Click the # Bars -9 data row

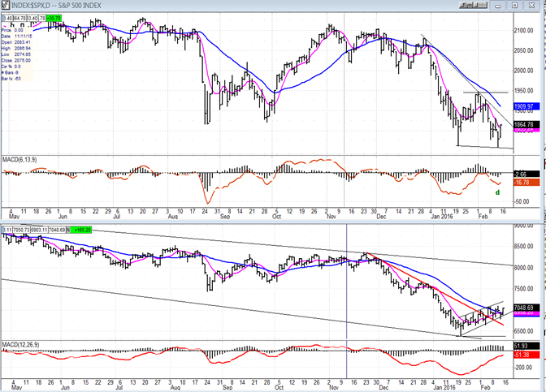click(x=11, y=72)
